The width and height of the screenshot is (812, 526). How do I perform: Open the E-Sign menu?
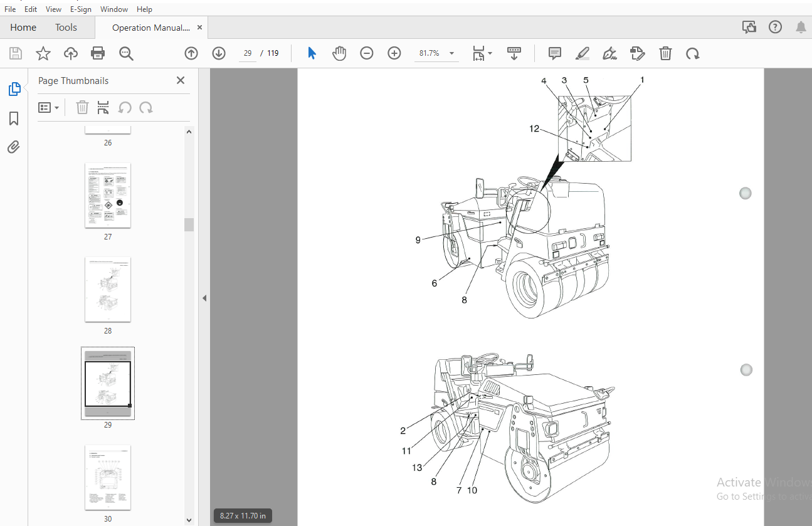(82, 9)
